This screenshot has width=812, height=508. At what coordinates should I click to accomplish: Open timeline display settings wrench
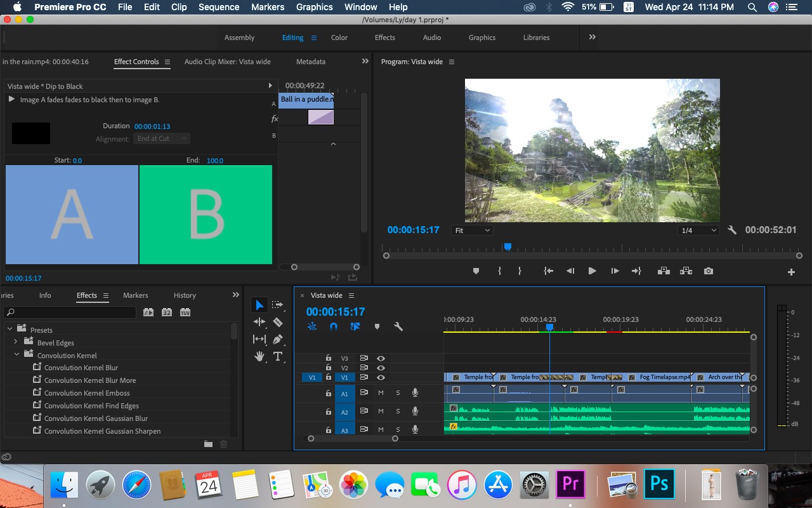[x=398, y=326]
